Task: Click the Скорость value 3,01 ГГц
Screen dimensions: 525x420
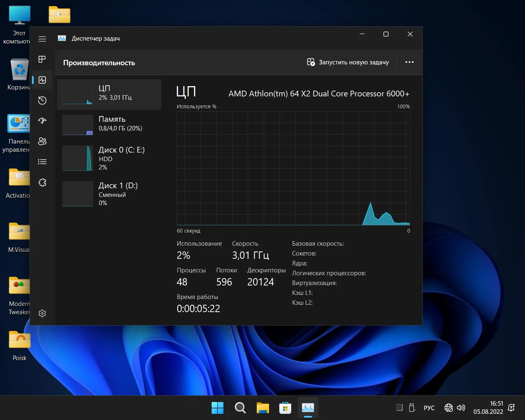Action: 251,256
